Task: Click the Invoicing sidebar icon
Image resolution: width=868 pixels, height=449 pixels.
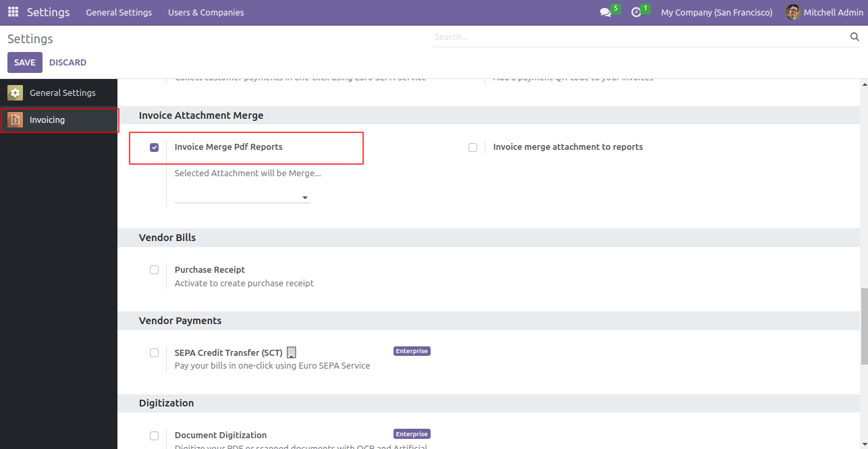Action: click(15, 120)
